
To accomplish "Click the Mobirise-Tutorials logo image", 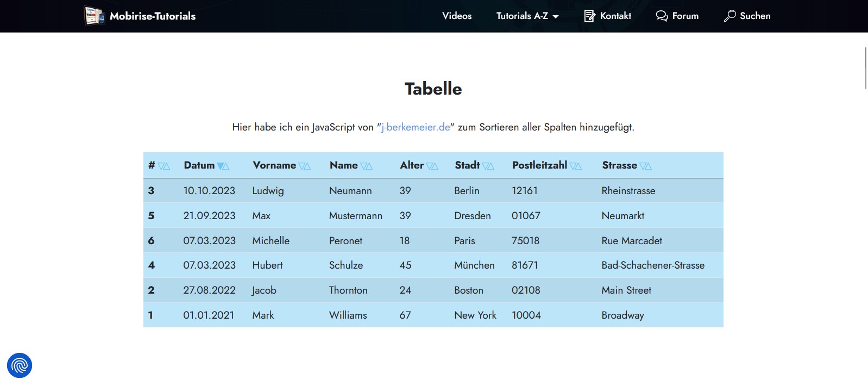I will pos(94,16).
